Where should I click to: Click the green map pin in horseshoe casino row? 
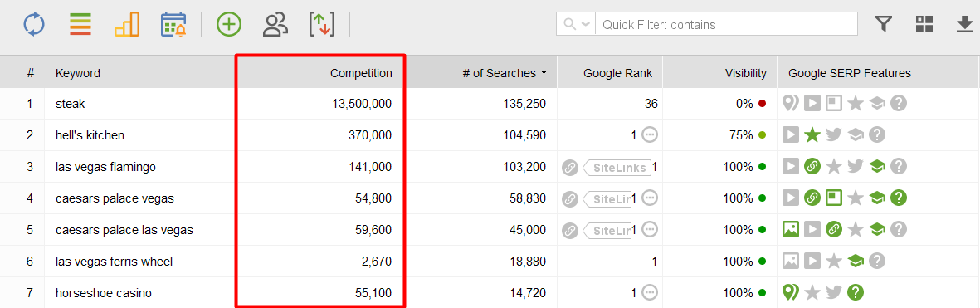[x=791, y=291]
